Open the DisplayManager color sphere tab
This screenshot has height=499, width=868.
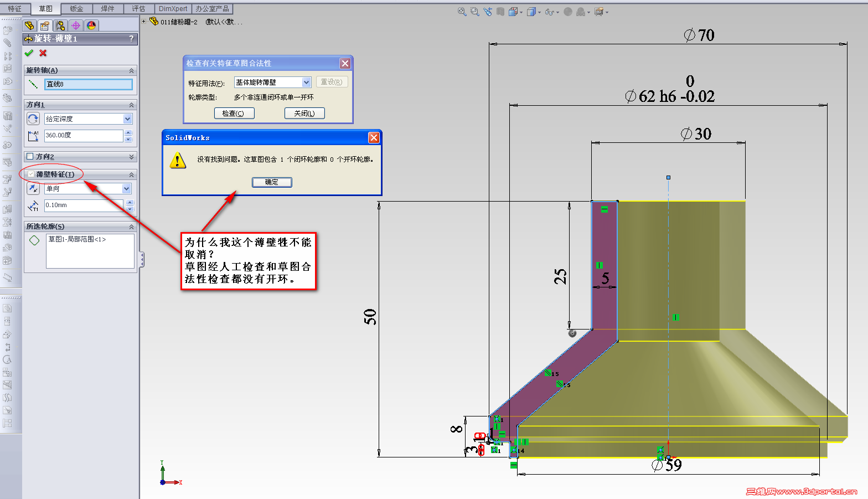91,25
